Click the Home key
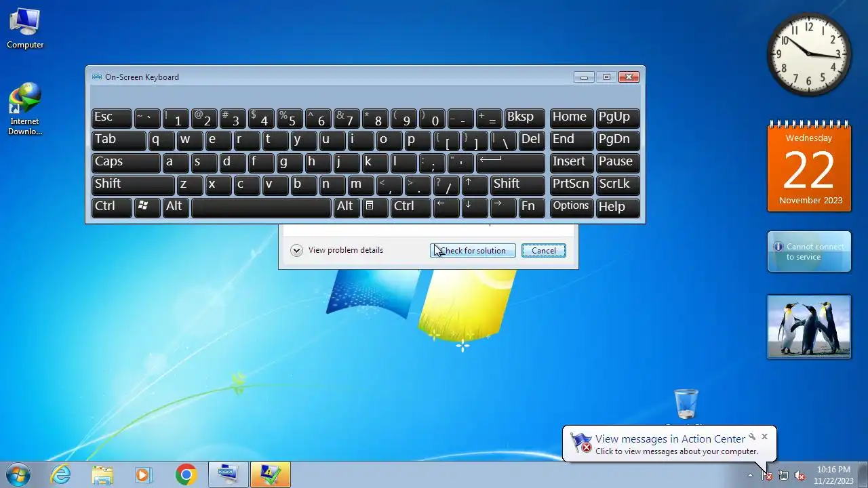This screenshot has height=488, width=868. (x=571, y=117)
